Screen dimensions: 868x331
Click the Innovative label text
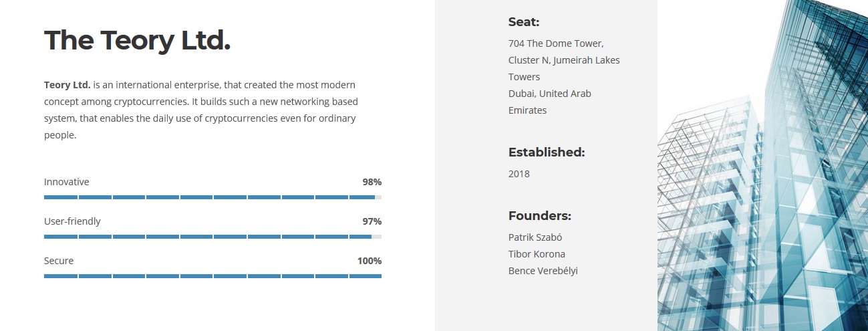click(x=66, y=182)
